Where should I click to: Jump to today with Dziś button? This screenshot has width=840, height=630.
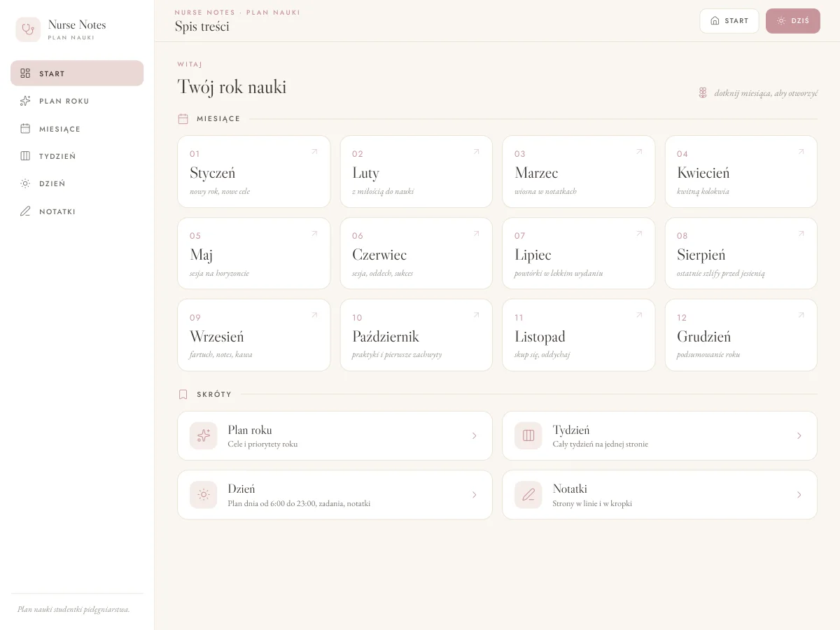(792, 21)
